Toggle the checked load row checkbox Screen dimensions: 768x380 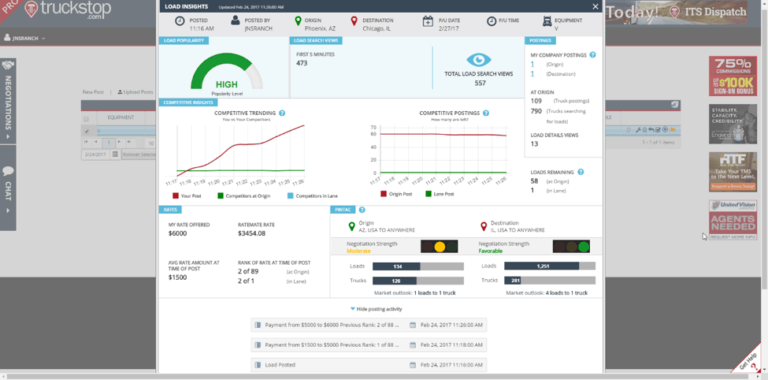(x=87, y=131)
